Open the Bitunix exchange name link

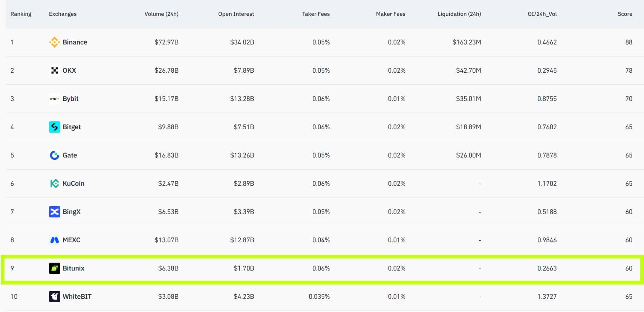pyautogui.click(x=73, y=268)
